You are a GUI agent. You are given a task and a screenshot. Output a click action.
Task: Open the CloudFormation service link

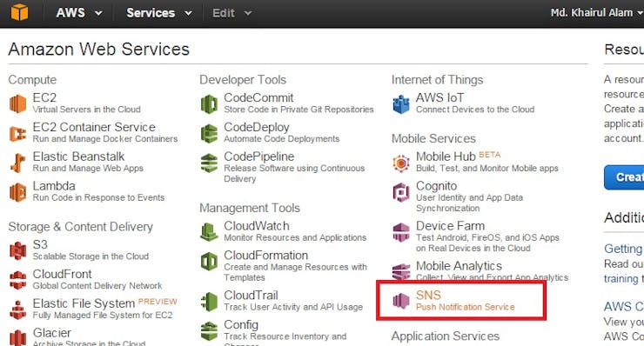pos(265,256)
